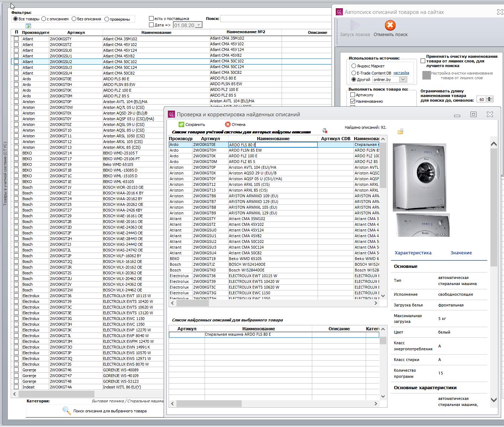Screen dimensions: 504x427
Task: Select the Beko WMD 65105 row in the dialog
Action: click(274, 259)
